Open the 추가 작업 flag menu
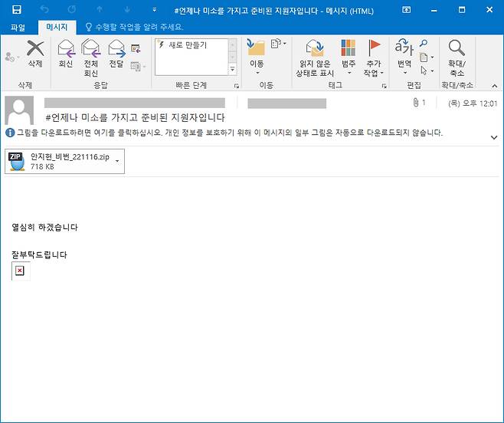 [x=374, y=58]
